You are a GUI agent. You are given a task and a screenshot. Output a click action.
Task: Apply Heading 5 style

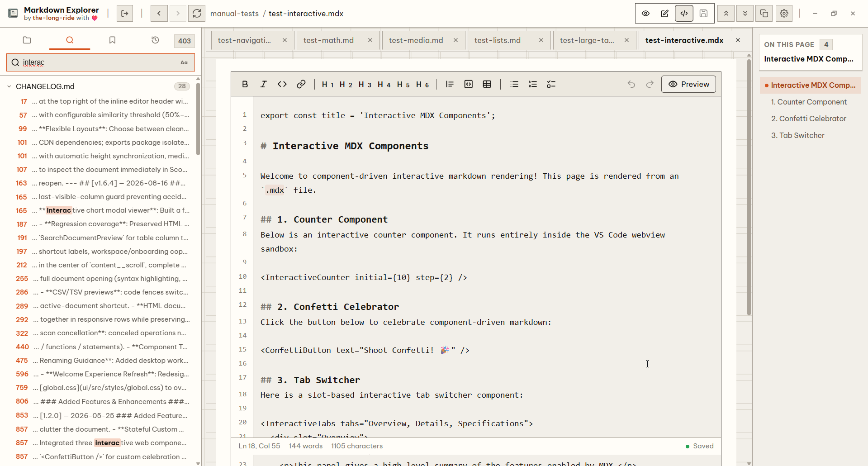(403, 84)
